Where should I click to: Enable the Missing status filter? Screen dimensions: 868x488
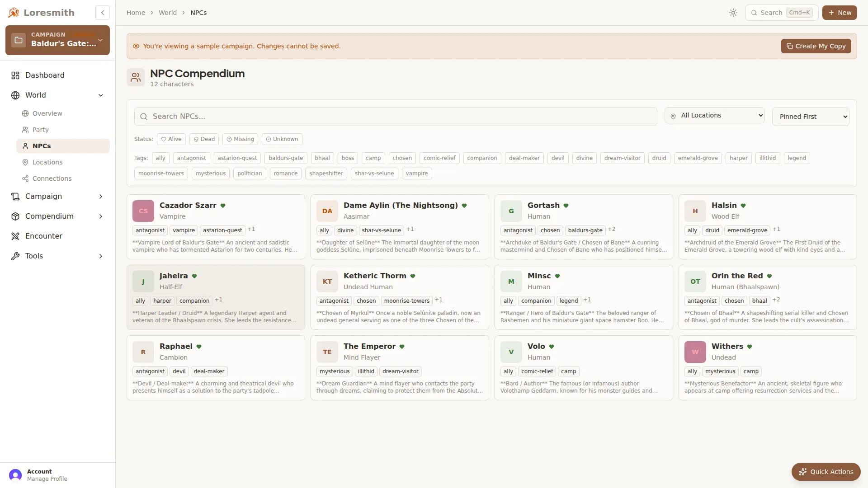pyautogui.click(x=240, y=139)
